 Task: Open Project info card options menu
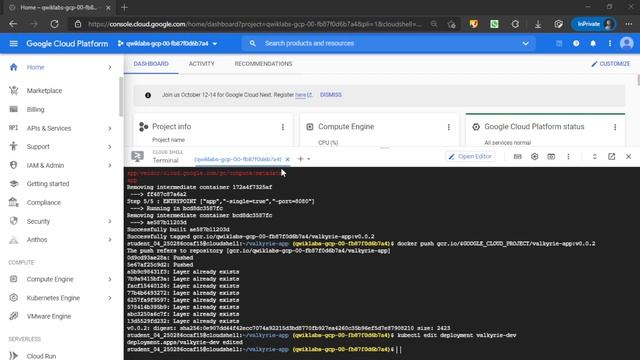pyautogui.click(x=282, y=127)
